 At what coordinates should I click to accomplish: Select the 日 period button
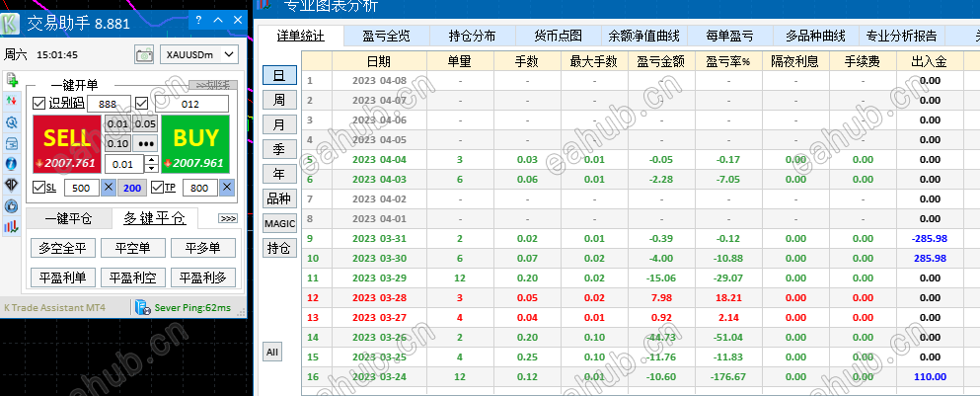tap(279, 75)
